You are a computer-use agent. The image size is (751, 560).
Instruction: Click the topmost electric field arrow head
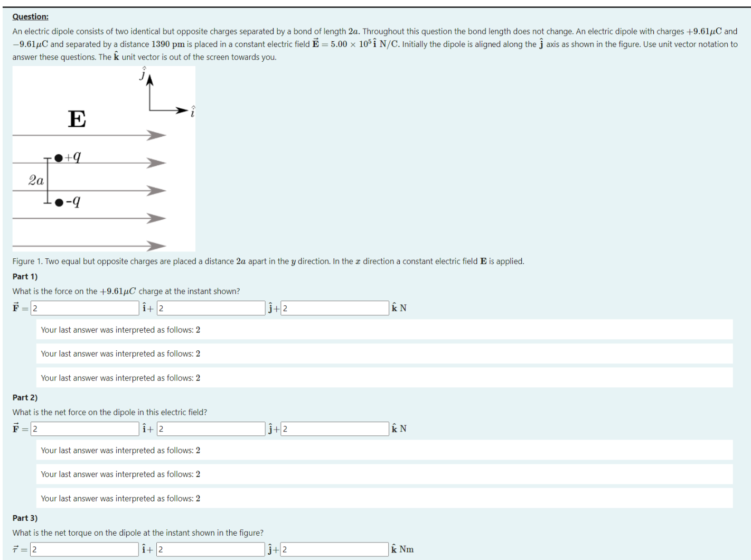click(156, 136)
